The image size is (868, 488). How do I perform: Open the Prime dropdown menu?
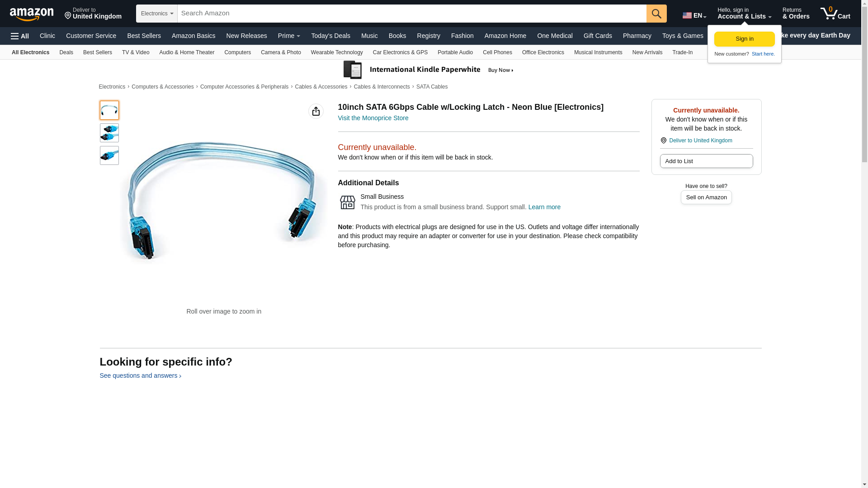[x=289, y=36]
